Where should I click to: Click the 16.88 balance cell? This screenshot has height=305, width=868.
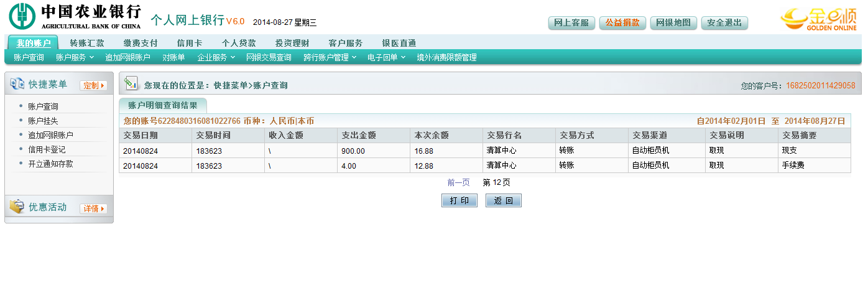pyautogui.click(x=447, y=151)
